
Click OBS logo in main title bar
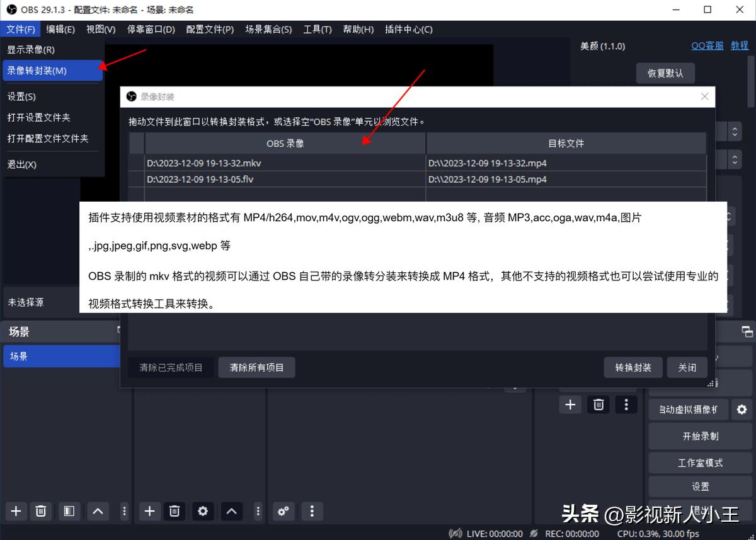[x=11, y=9]
